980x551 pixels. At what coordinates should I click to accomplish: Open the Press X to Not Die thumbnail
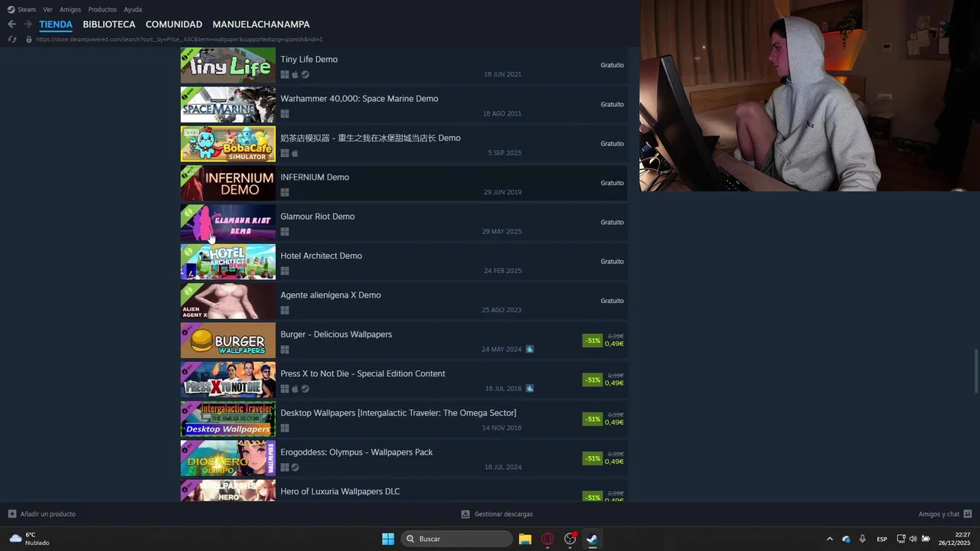pos(228,380)
